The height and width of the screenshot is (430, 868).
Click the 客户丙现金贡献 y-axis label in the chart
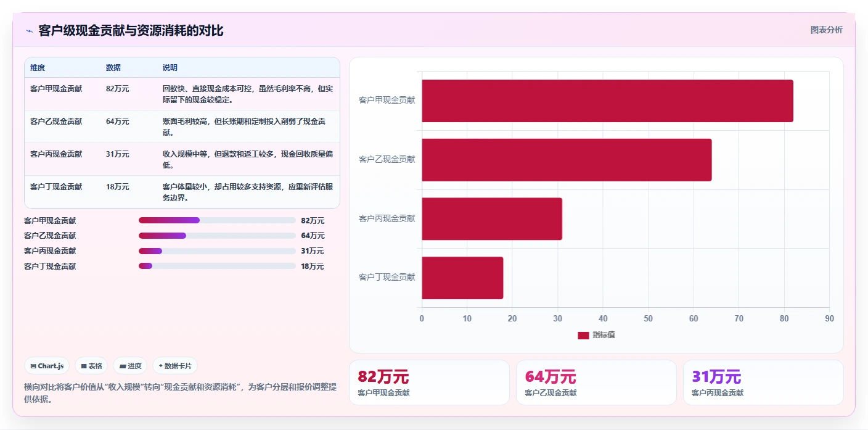[387, 218]
